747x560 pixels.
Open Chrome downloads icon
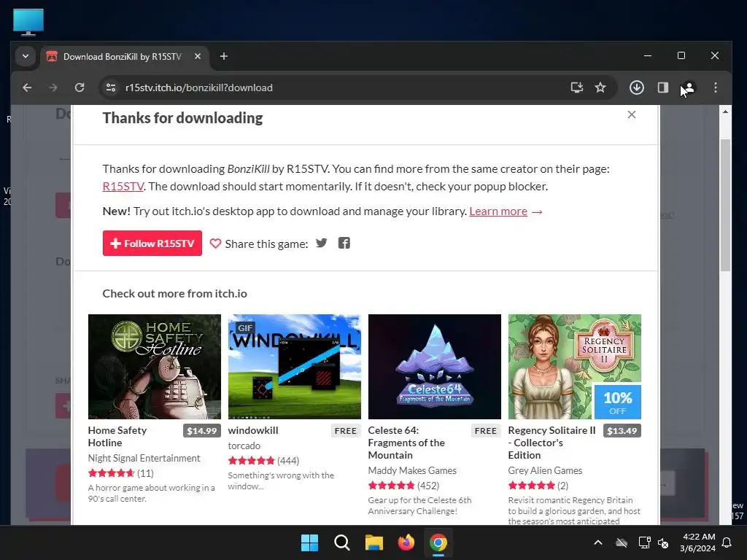pyautogui.click(x=637, y=87)
